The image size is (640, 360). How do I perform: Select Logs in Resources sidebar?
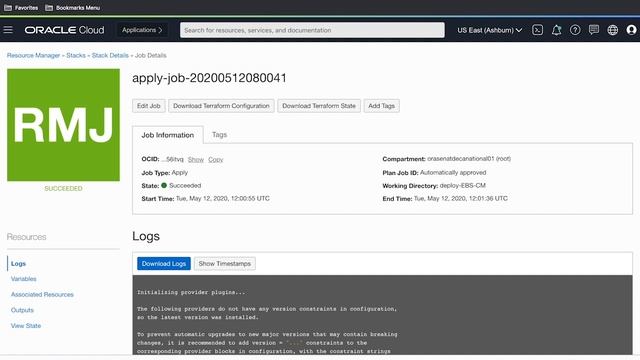(18, 264)
